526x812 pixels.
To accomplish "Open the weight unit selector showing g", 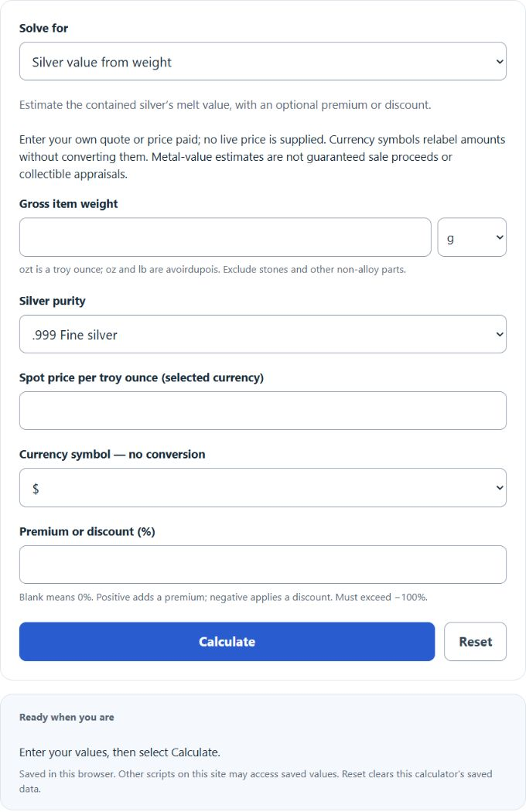I will [x=472, y=237].
